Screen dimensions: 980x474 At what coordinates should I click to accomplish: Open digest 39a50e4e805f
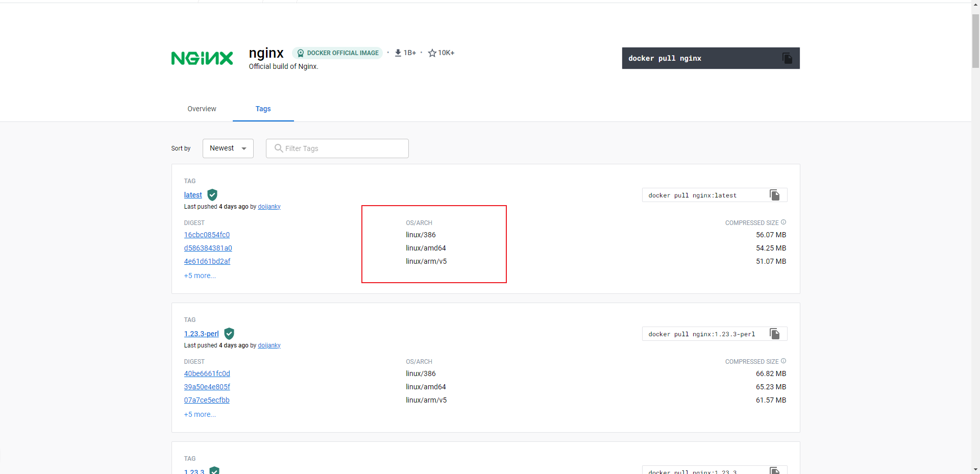(x=207, y=387)
